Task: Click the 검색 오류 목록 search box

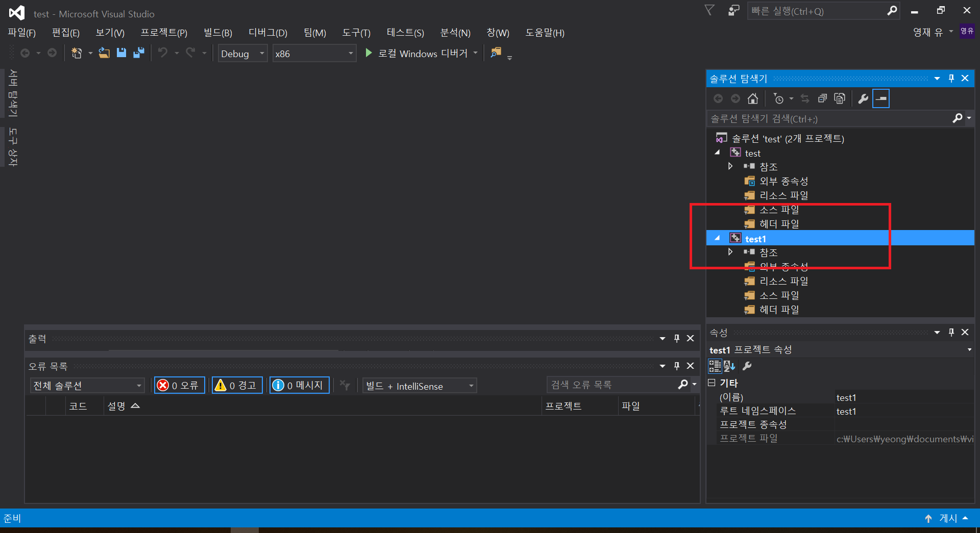Action: (612, 385)
